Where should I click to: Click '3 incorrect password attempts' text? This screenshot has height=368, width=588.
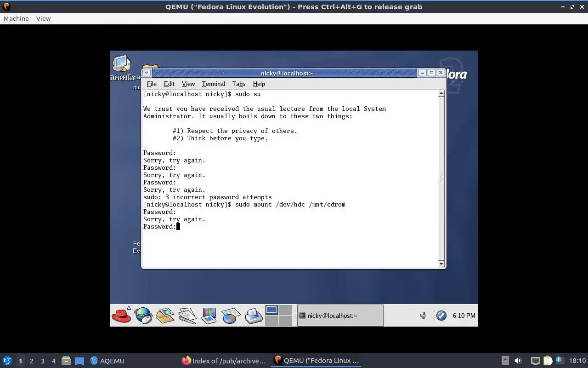[218, 197]
